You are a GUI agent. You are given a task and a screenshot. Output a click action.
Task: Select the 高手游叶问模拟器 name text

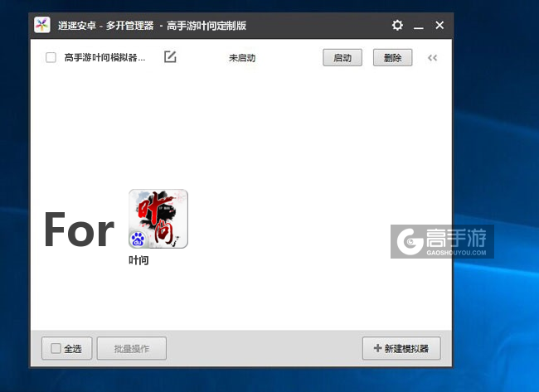point(104,57)
